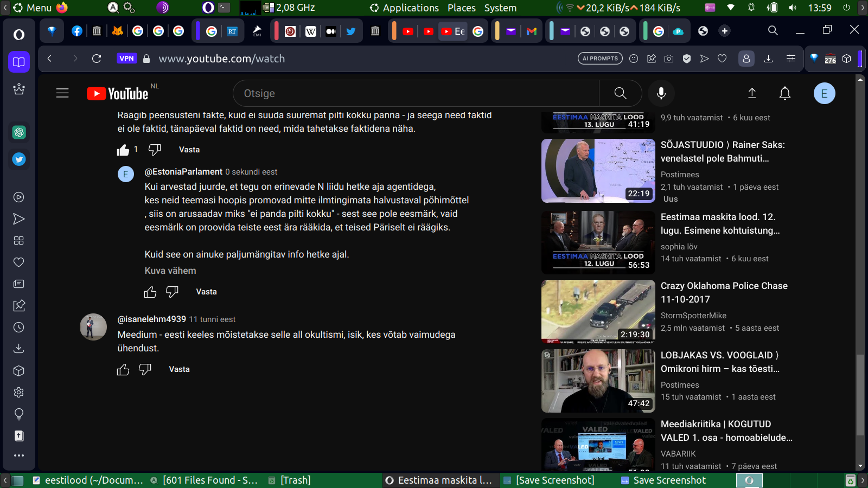Open the tab search magnifier menu
The image size is (868, 488).
pyautogui.click(x=773, y=31)
